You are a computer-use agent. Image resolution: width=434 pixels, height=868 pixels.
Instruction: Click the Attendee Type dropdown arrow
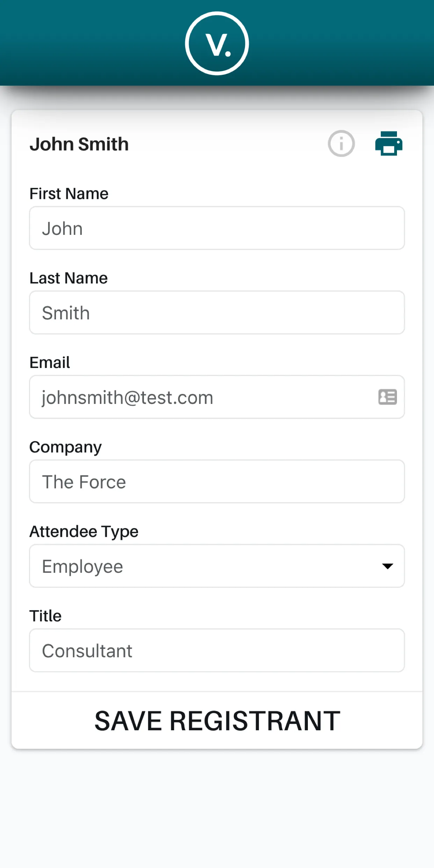(388, 566)
